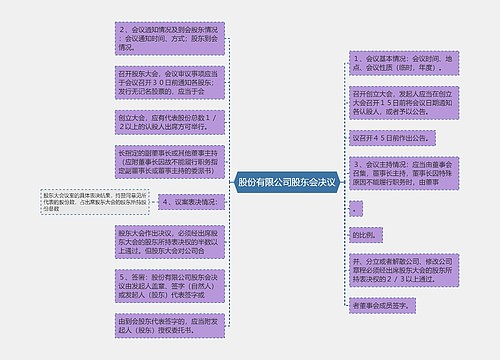Click the node starting 1、会议基本情况

404,63
